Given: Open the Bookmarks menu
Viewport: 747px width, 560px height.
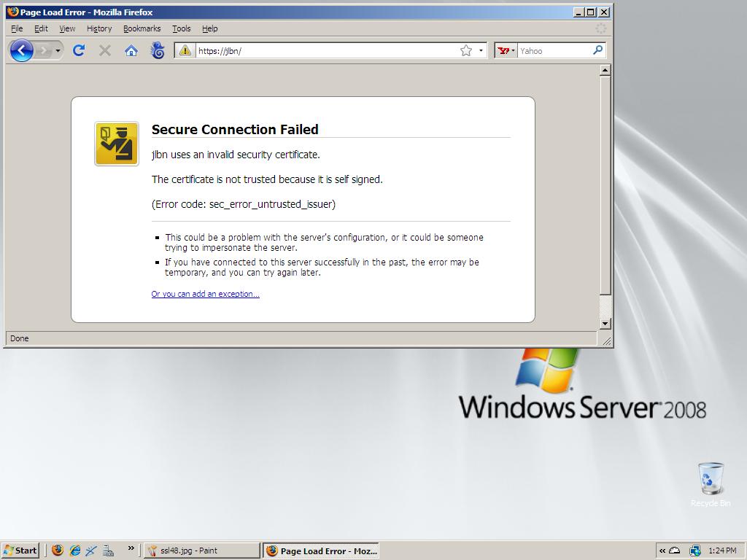Looking at the screenshot, I should [x=142, y=28].
